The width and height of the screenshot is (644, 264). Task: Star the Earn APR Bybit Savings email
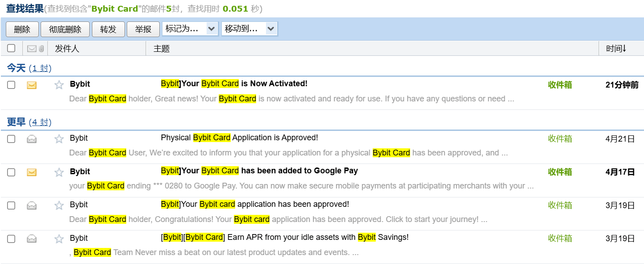tap(59, 239)
